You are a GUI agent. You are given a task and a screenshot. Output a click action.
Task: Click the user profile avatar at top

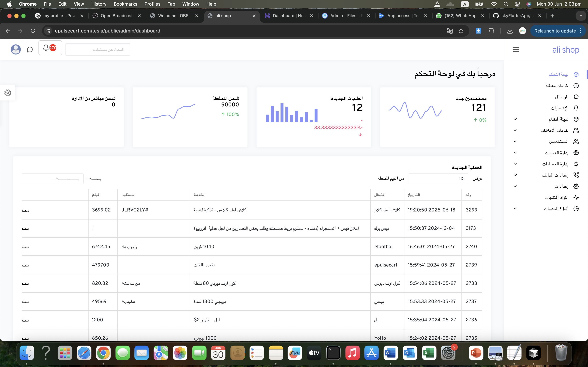[16, 49]
